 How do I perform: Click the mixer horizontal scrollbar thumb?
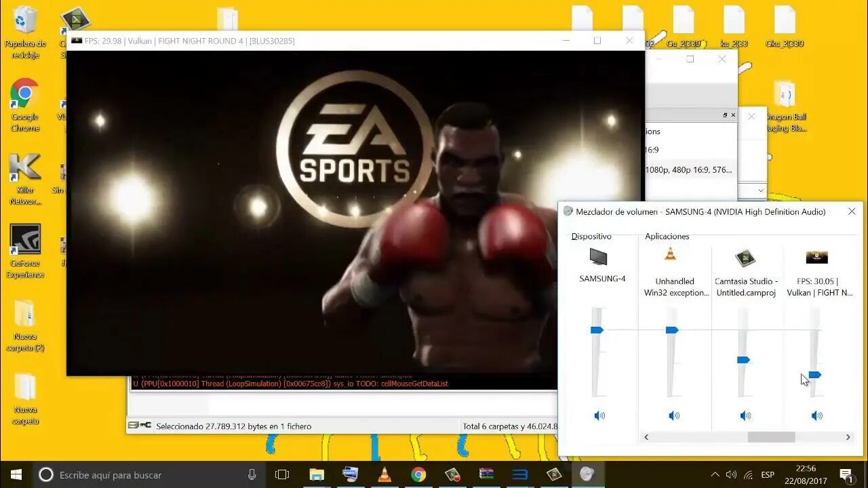pos(771,437)
